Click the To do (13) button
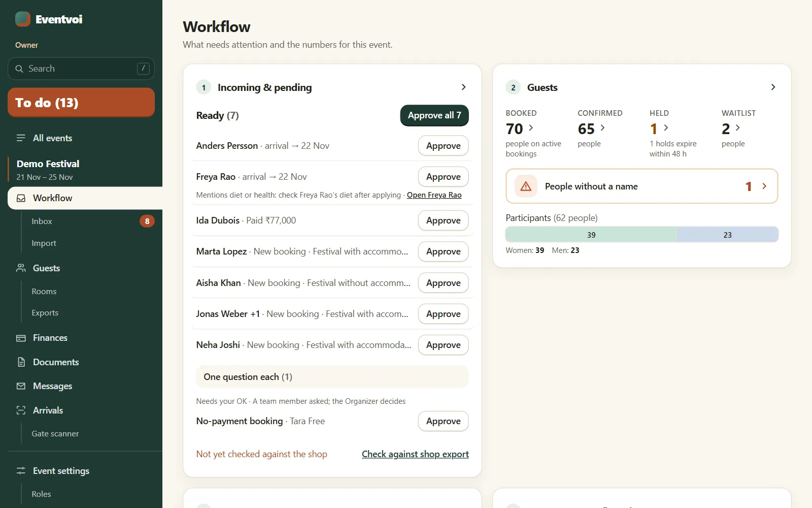The width and height of the screenshot is (812, 508). coord(81,103)
